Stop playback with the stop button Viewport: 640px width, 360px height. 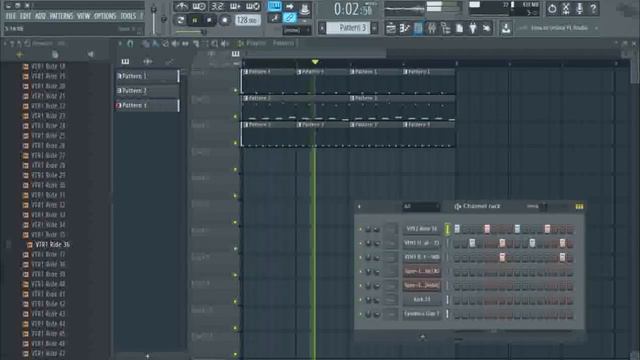[x=209, y=20]
